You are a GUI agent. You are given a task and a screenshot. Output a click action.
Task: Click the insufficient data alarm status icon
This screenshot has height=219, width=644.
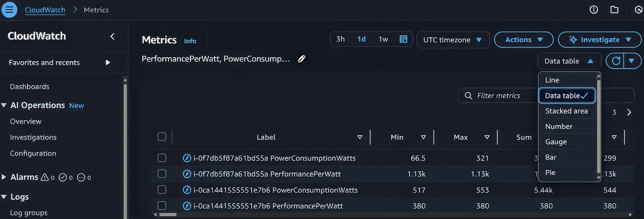(81, 177)
